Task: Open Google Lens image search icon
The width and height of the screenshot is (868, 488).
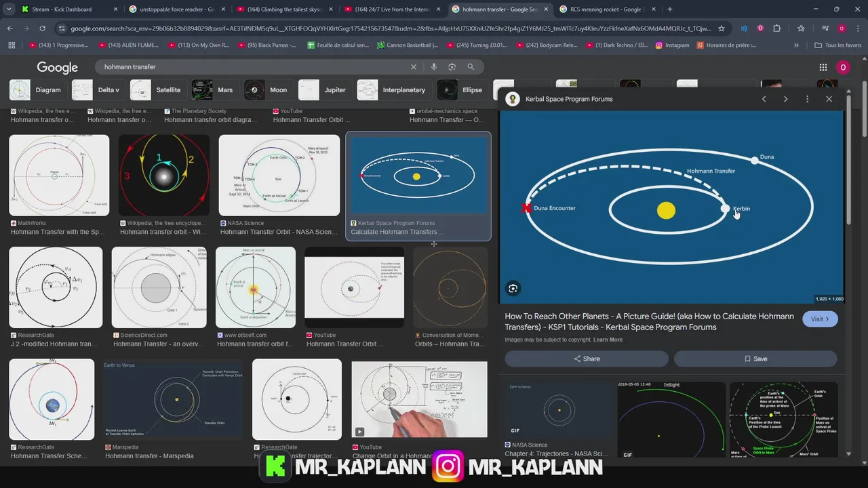Action: click(452, 67)
